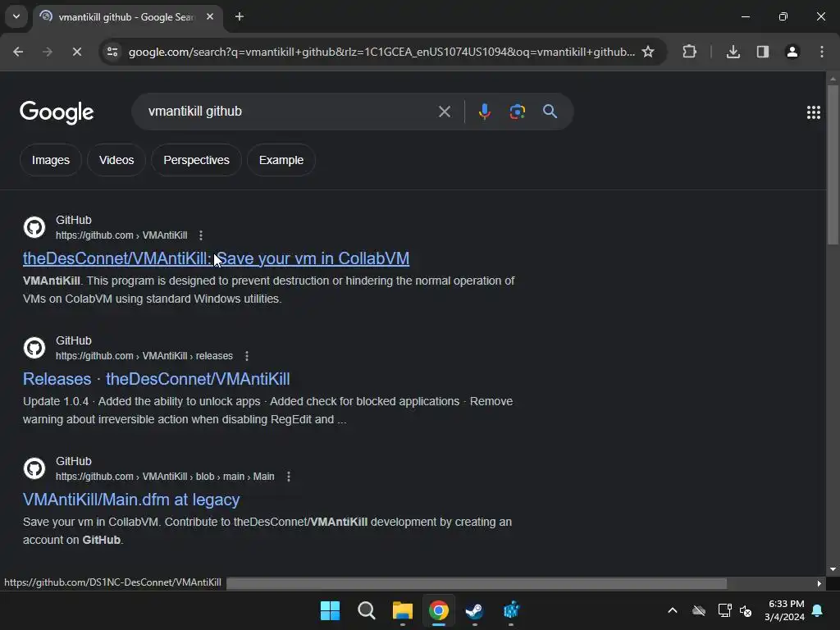Open theDesConnet/VMAntiKill: Save your vm result

coord(216,258)
